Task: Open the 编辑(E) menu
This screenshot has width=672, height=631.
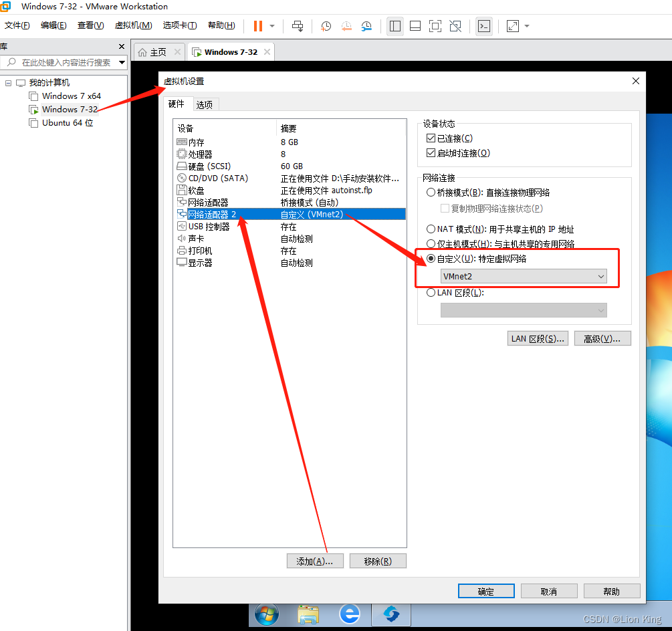Action: pos(53,25)
